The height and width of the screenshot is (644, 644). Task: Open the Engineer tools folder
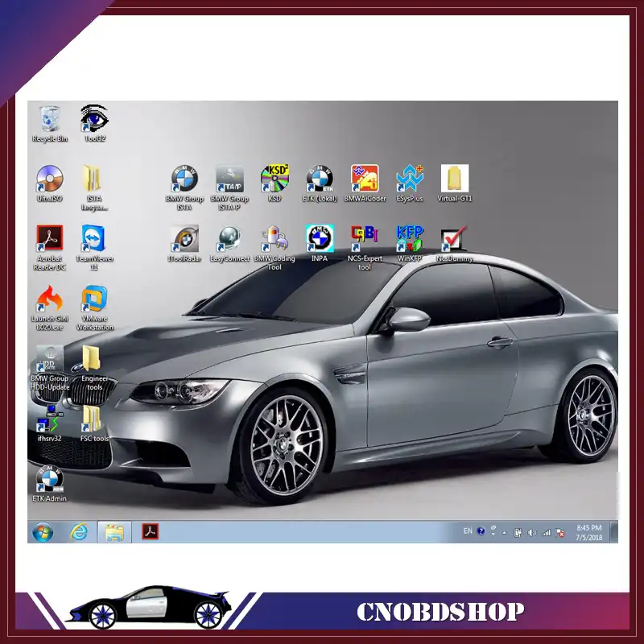94,368
